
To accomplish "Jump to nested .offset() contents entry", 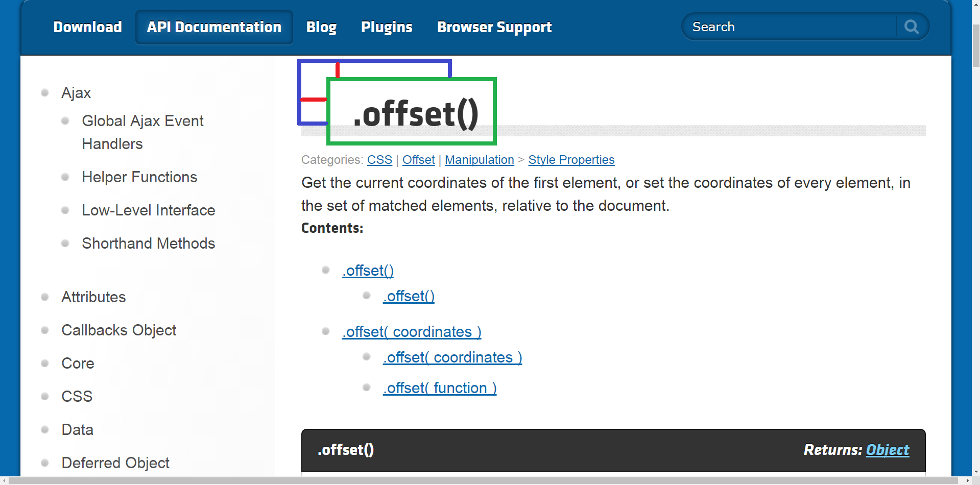I will [409, 296].
